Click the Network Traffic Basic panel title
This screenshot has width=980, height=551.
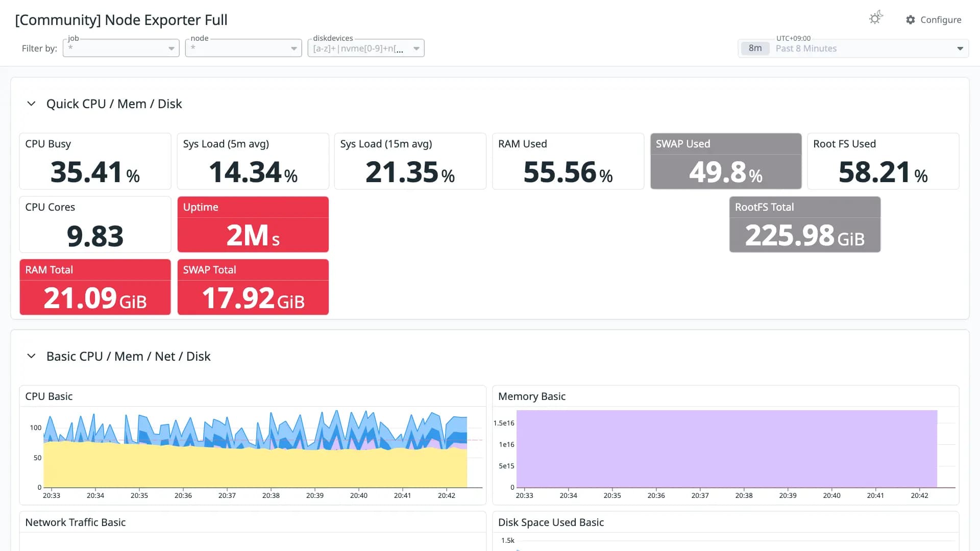(76, 522)
